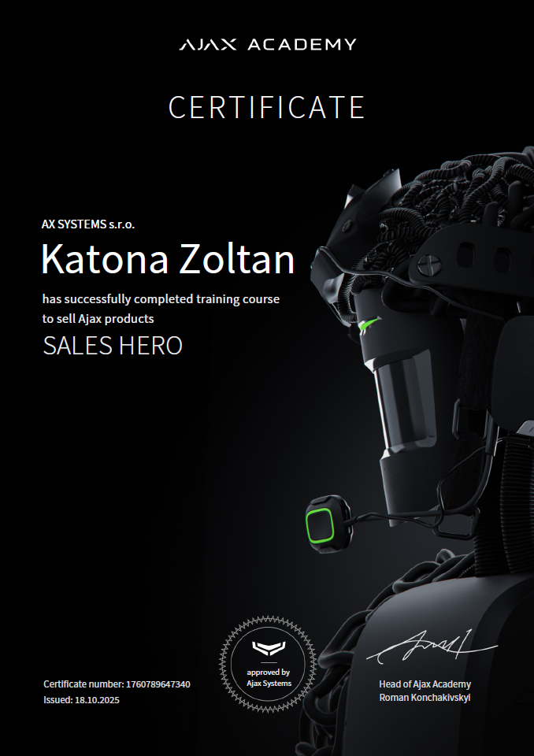Click the Ajax logo inside the seal
Image resolution: width=534 pixels, height=756 pixels.
269,648
